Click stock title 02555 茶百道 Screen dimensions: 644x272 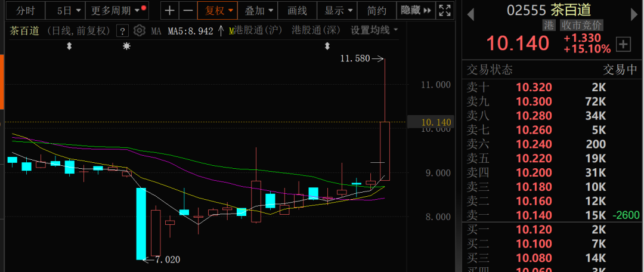549,10
